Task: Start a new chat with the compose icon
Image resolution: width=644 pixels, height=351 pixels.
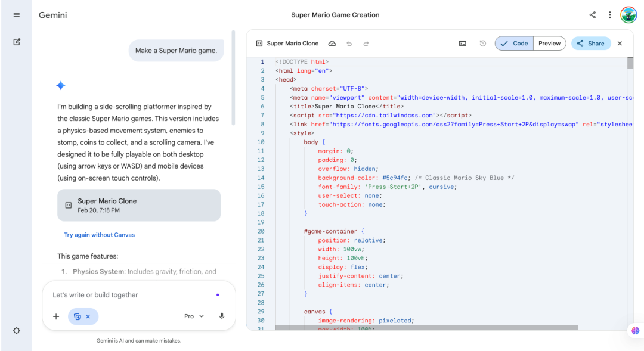Action: click(x=17, y=42)
